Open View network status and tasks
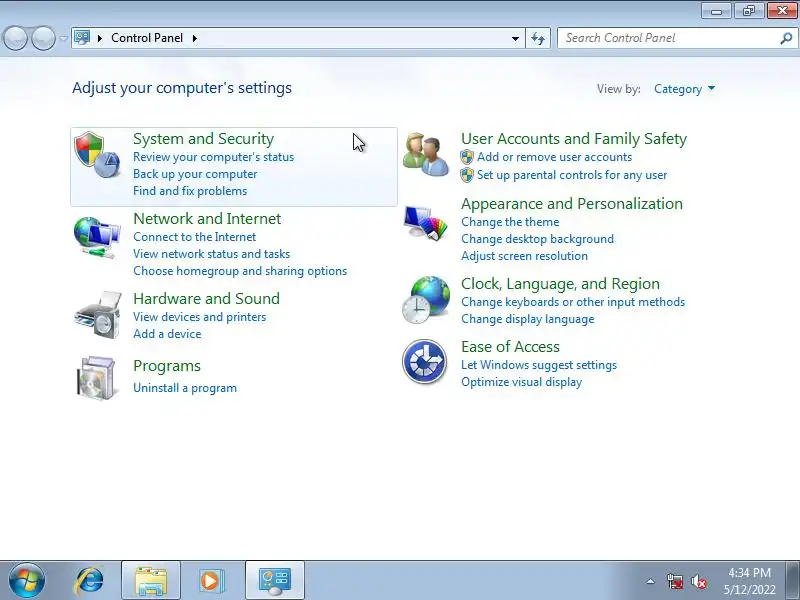 [211, 254]
